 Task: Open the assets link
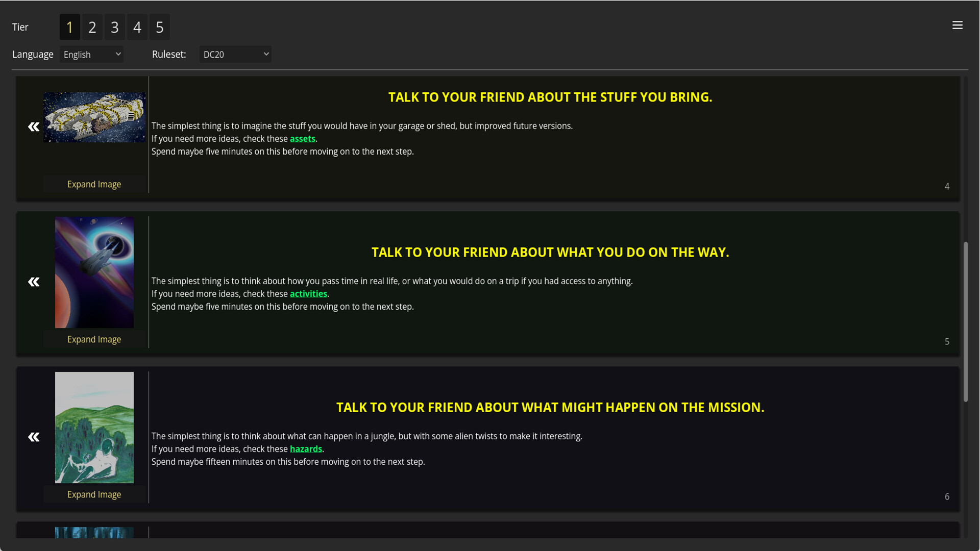(x=302, y=138)
